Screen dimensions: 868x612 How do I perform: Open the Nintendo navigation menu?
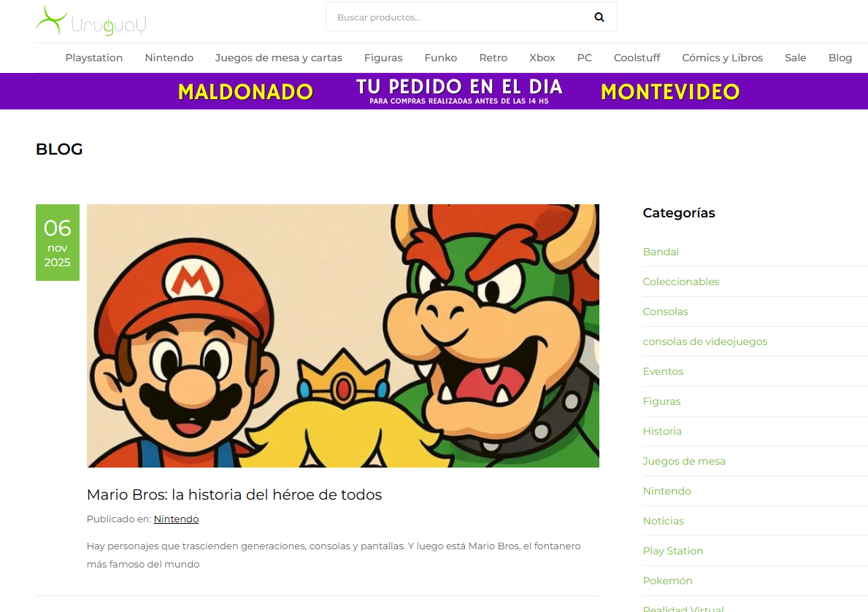[x=169, y=57]
